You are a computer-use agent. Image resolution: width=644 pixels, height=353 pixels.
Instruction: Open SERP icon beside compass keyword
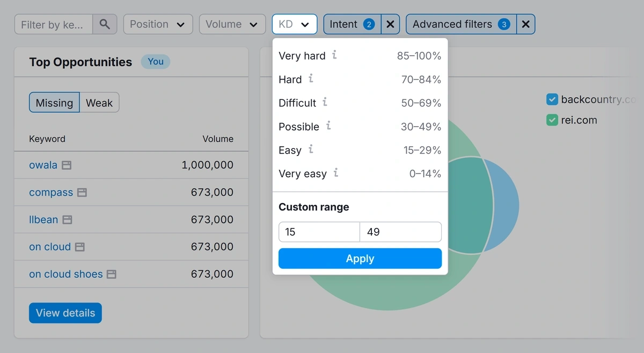pos(82,192)
